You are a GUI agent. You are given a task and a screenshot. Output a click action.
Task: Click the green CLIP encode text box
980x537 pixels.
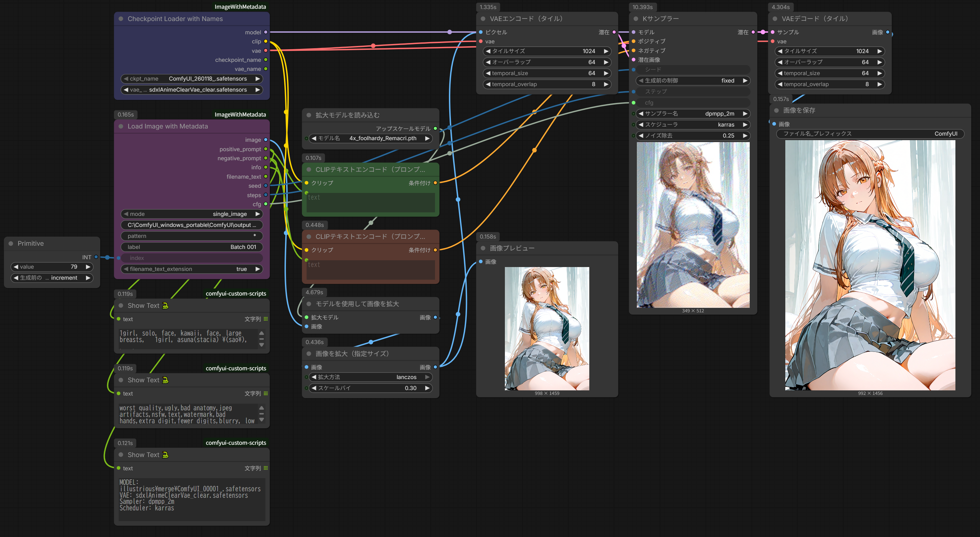pyautogui.click(x=371, y=202)
